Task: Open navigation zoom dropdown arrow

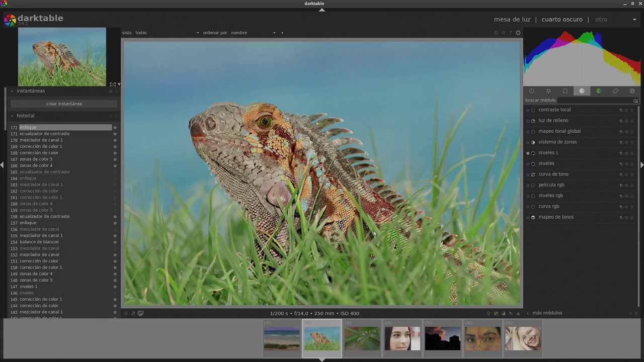Action: pos(119,84)
